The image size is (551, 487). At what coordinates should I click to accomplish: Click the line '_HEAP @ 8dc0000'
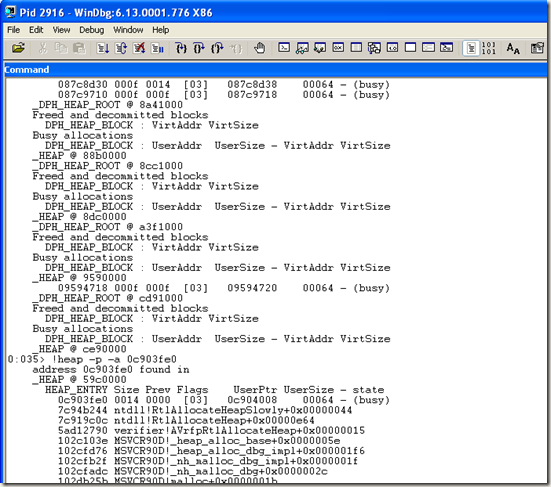tap(79, 217)
